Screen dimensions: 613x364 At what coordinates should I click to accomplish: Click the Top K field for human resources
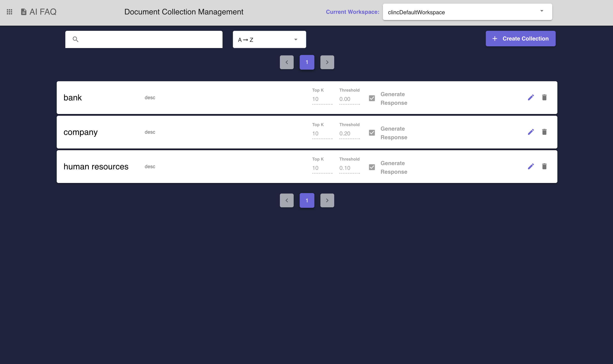pyautogui.click(x=322, y=168)
